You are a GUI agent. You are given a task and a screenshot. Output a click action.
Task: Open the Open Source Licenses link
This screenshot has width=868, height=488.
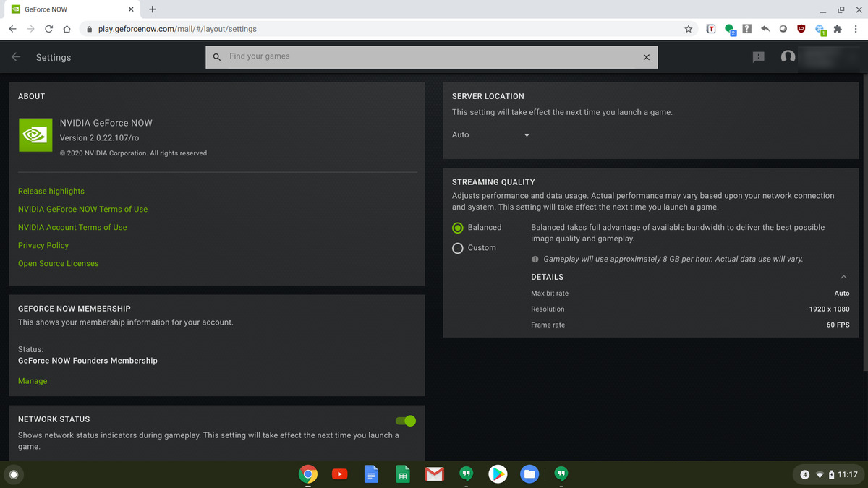pyautogui.click(x=59, y=263)
